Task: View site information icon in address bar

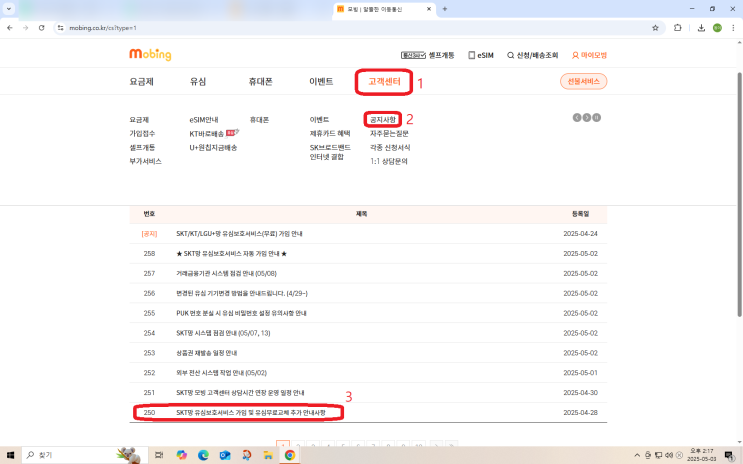Action: [60, 28]
